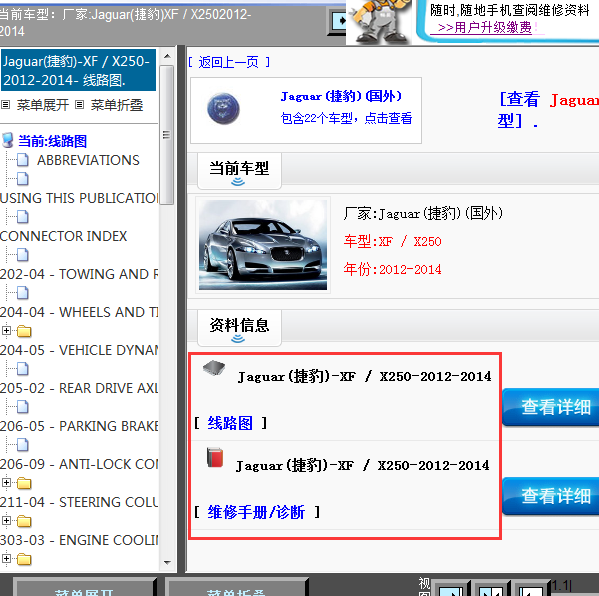
Task: Click the sidebar scrollbar up arrow
Action: 167,56
